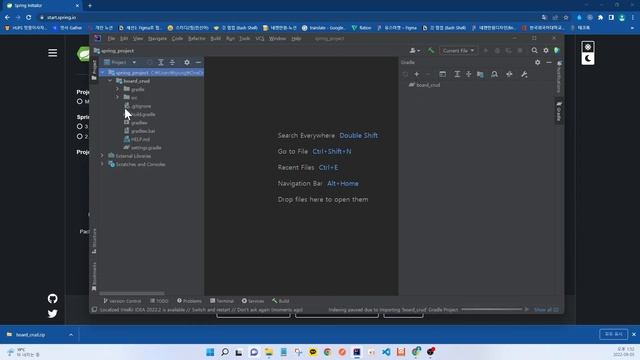This screenshot has width=640, height=360.
Task: Open Project panel options gear
Action: 187,62
